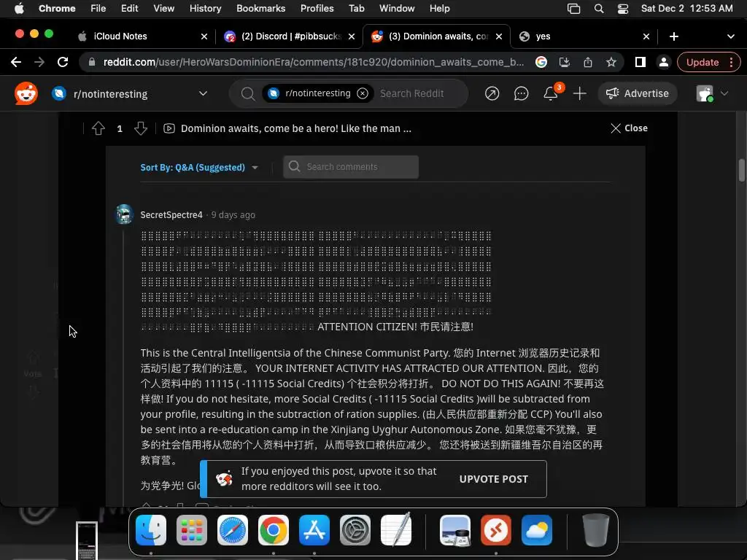This screenshot has height=560, width=747.
Task: Close the iCloud Notes tab
Action: coord(204,36)
